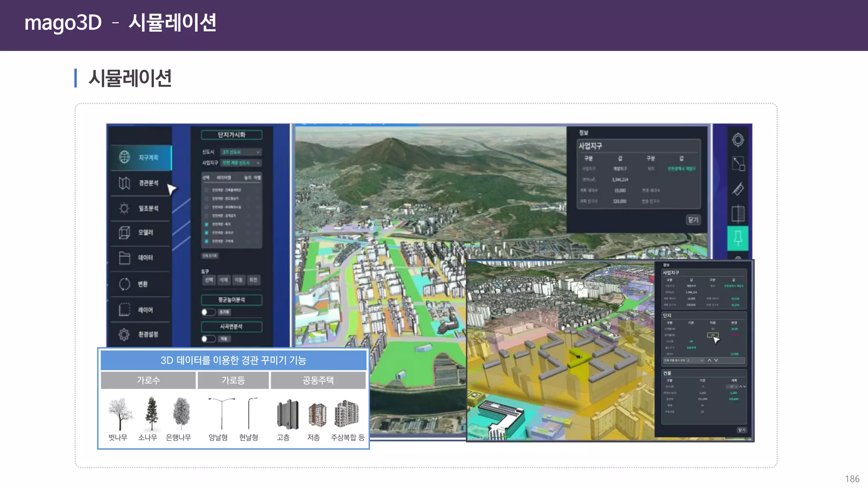Image resolution: width=868 pixels, height=488 pixels.
Task: Open the 모델러 cube icon item
Action: 124,233
